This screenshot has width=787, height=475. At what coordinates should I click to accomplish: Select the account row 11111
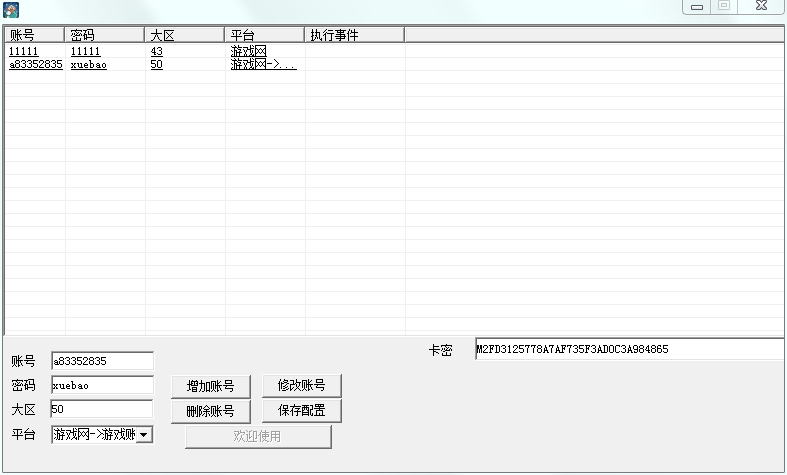point(25,51)
